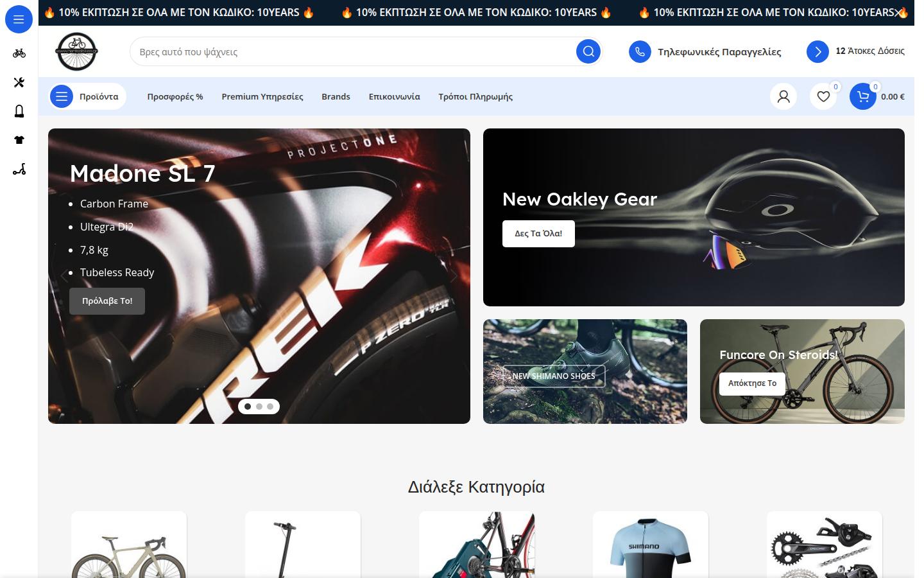Open Τρόποι Πληρωμής menu item
The height and width of the screenshot is (578, 924).
tap(475, 96)
